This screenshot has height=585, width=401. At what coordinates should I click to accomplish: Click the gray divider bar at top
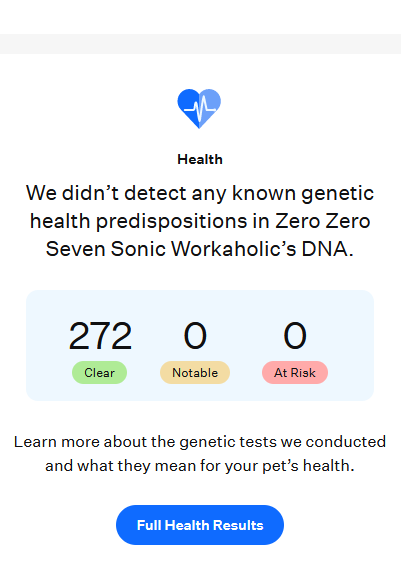pyautogui.click(x=200, y=44)
